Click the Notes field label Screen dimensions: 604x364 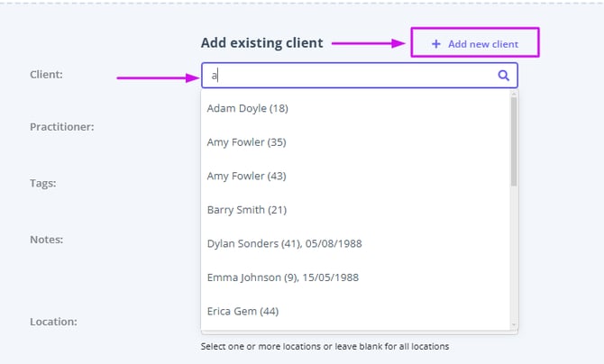[x=45, y=240]
